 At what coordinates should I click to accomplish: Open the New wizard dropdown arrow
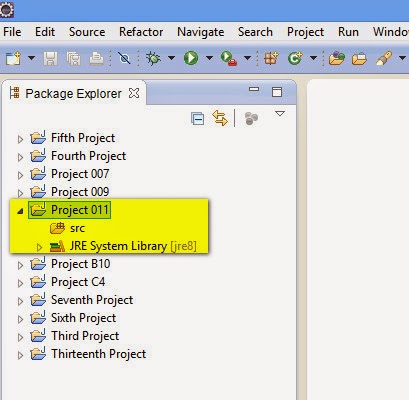31,58
